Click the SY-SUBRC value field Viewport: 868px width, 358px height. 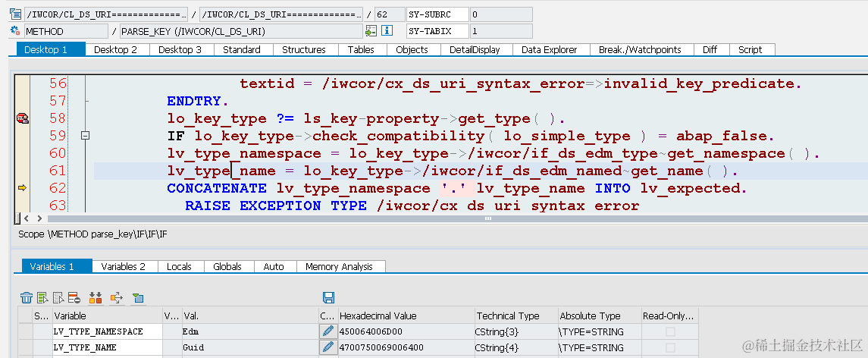point(501,14)
